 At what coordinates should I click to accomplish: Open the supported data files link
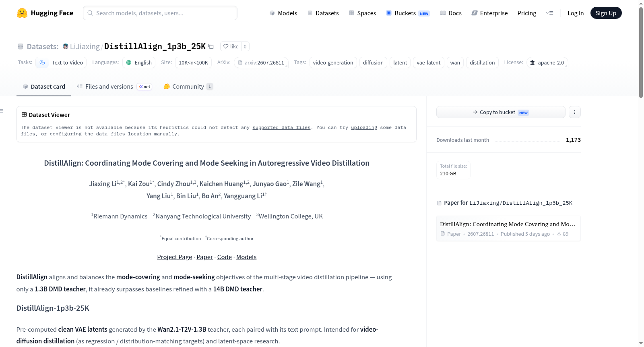tap(281, 127)
